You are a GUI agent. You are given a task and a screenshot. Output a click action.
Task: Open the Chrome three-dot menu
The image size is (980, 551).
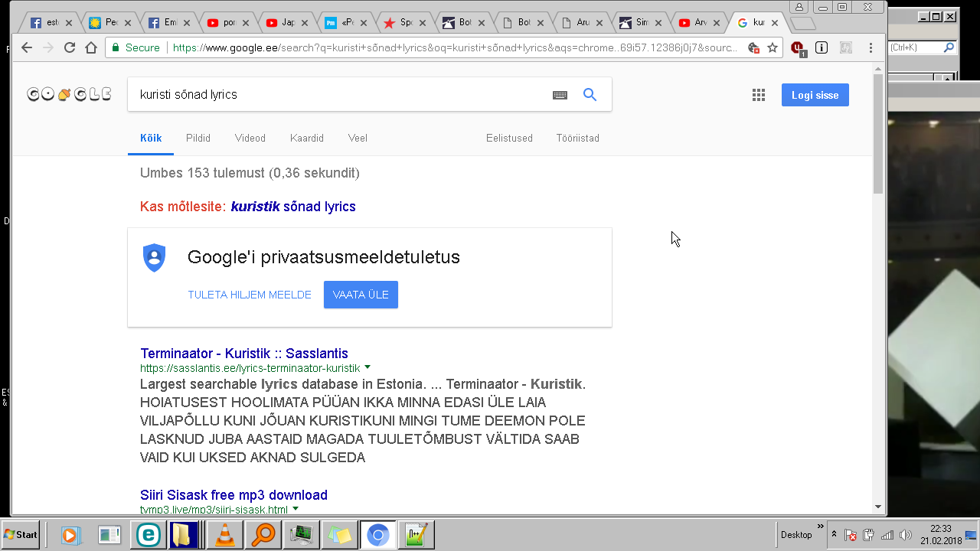871,47
